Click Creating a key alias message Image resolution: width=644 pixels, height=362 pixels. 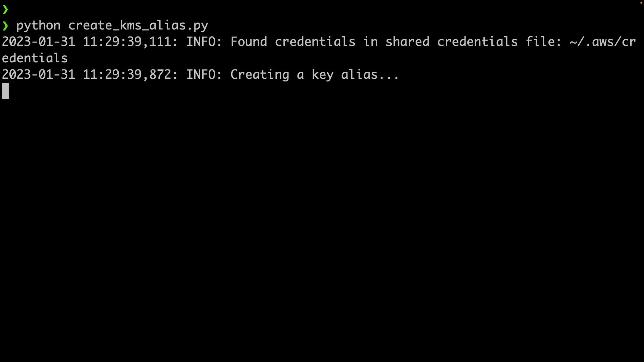315,74
